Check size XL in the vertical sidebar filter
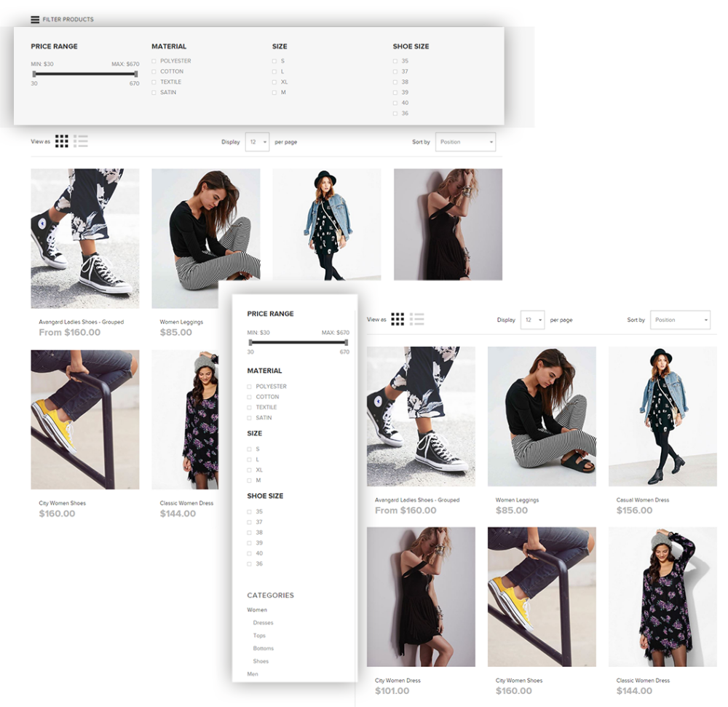The width and height of the screenshot is (728, 707). pos(250,470)
